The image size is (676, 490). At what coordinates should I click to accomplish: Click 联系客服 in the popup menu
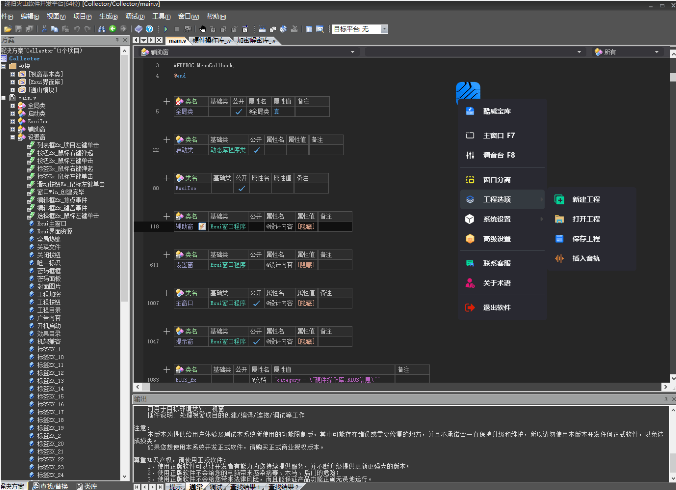[x=497, y=262]
